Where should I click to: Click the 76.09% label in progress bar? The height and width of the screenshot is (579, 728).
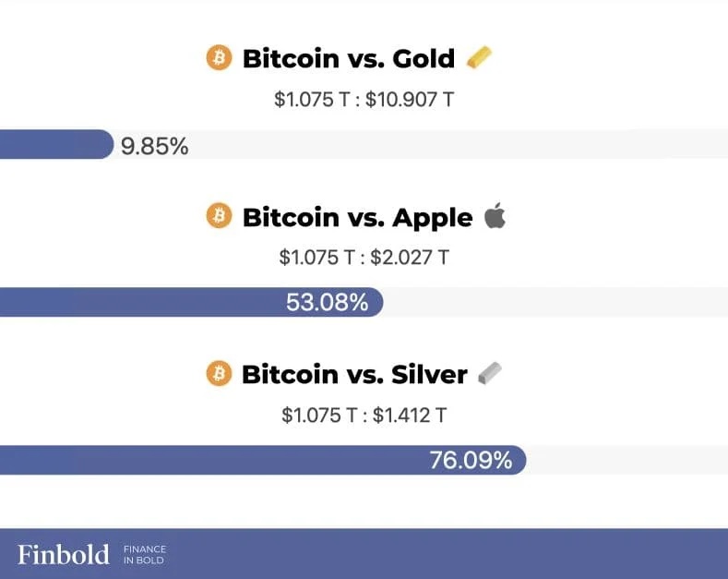coord(471,461)
